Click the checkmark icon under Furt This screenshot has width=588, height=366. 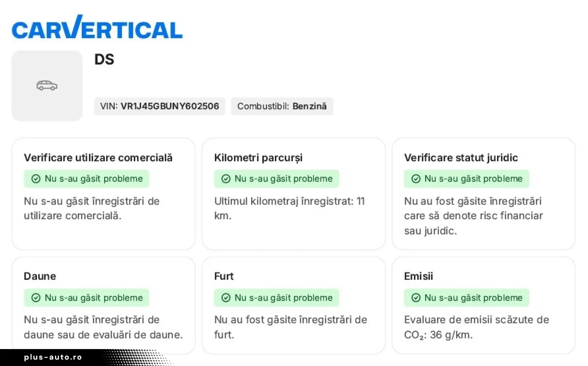pyautogui.click(x=226, y=298)
